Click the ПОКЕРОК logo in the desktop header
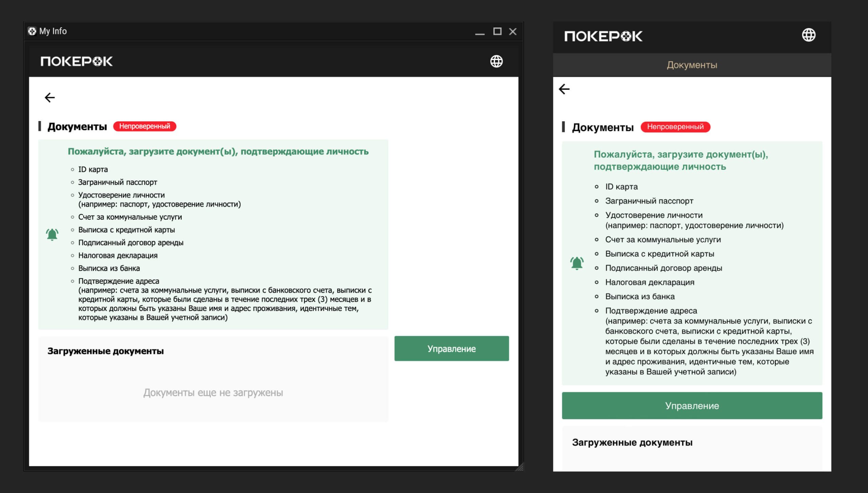868x493 pixels. (76, 61)
